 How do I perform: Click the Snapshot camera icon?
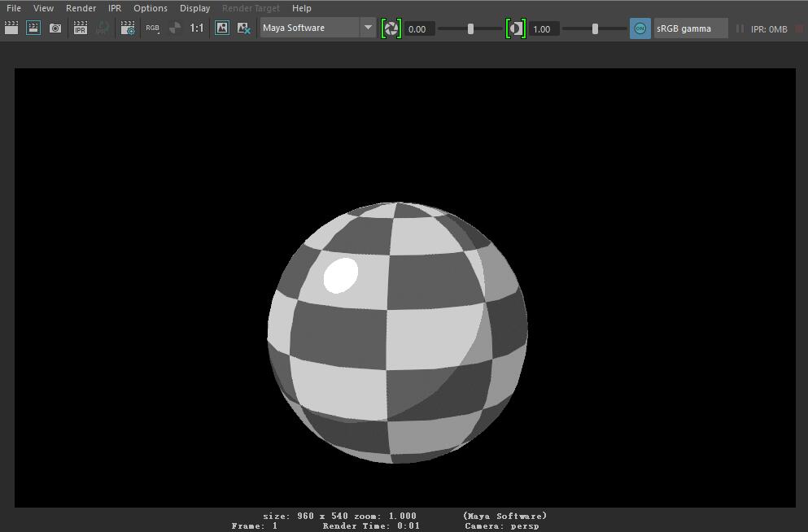tap(55, 28)
